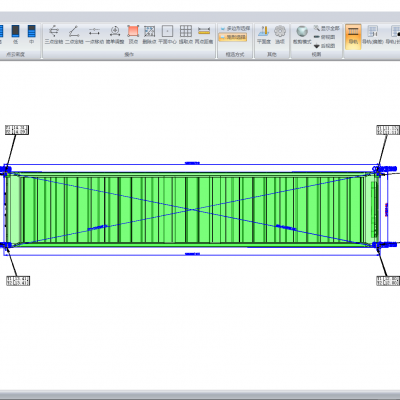Toggle the highlighted guide rail button
The height and width of the screenshot is (400, 400).
[x=353, y=37]
